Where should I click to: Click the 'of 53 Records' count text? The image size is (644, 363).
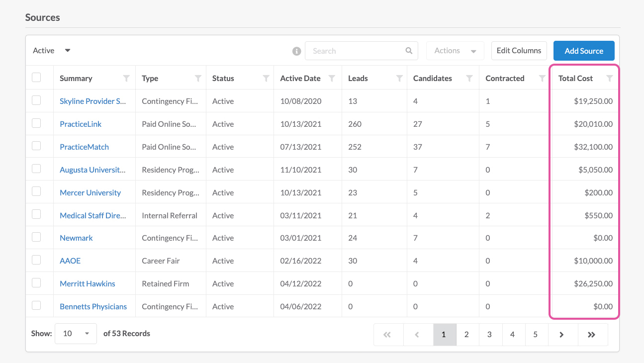tap(127, 334)
